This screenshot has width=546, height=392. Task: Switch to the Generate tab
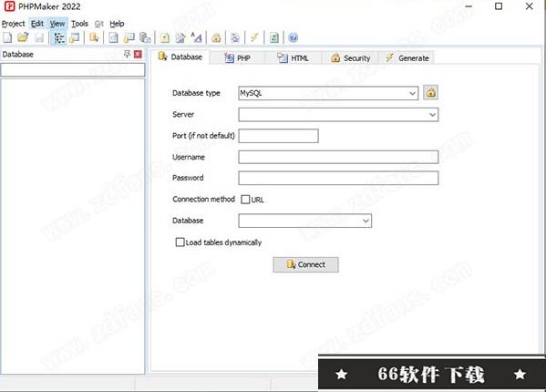coord(407,58)
